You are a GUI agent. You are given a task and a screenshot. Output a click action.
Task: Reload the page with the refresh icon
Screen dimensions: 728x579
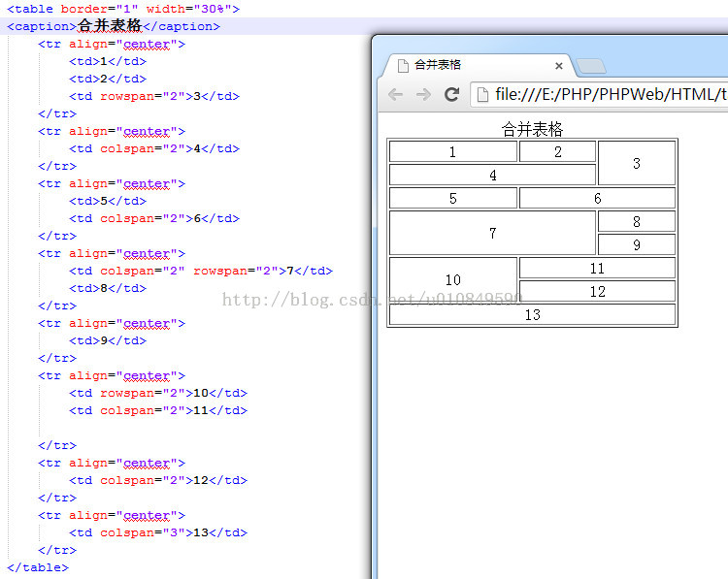coord(451,95)
